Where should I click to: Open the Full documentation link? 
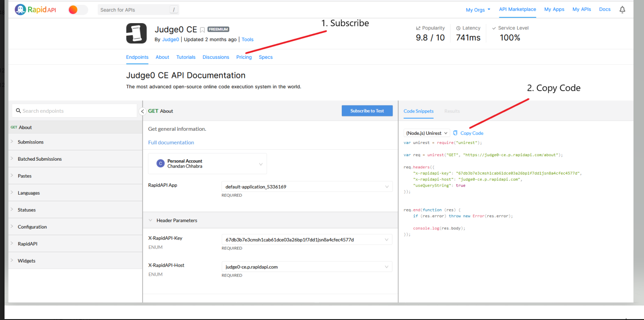click(171, 143)
